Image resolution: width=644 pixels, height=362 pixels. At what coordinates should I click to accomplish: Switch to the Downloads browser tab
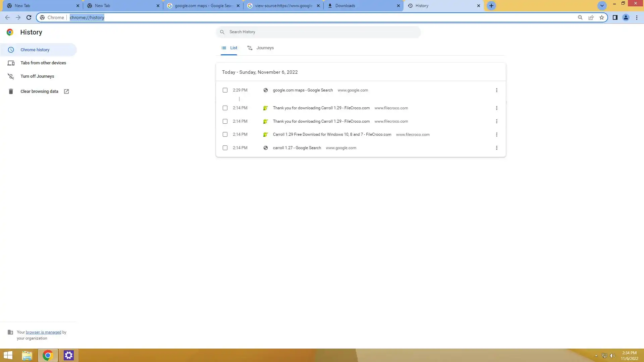click(362, 6)
